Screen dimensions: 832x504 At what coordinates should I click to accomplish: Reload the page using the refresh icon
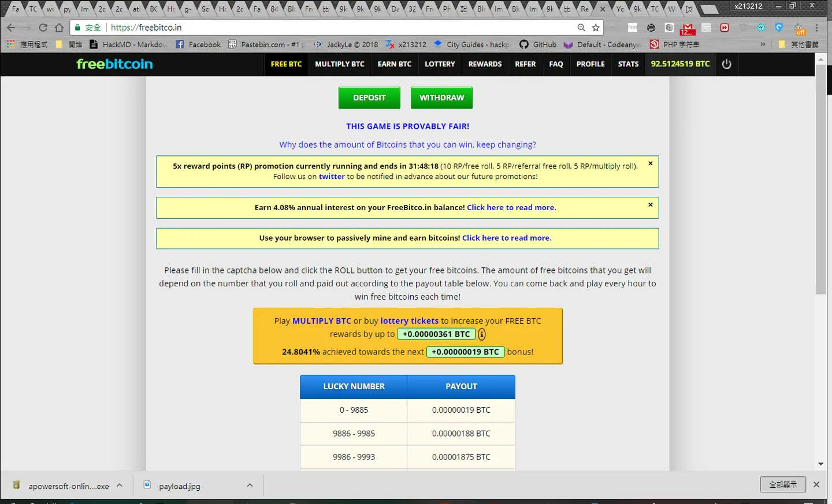click(43, 28)
